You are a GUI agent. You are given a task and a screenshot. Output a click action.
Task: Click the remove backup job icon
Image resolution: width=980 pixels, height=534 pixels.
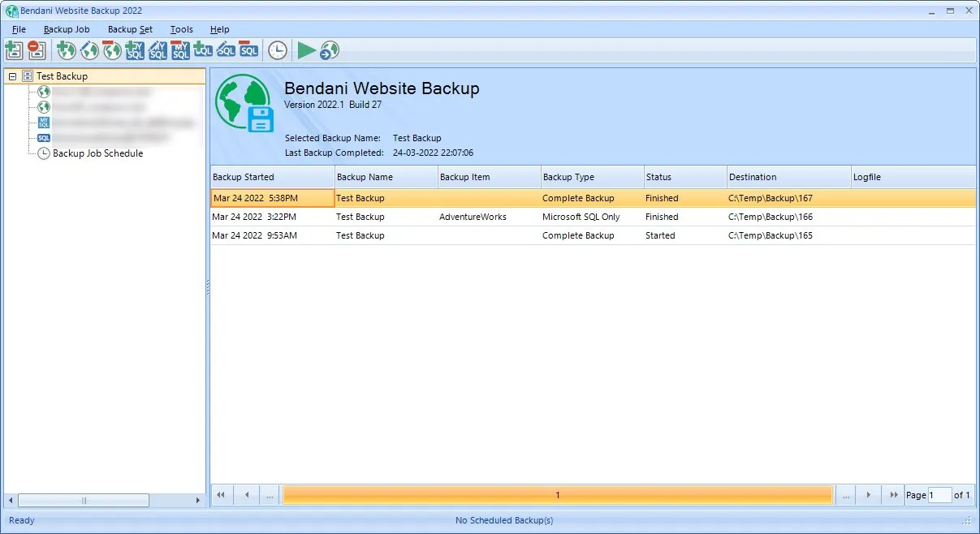37,50
